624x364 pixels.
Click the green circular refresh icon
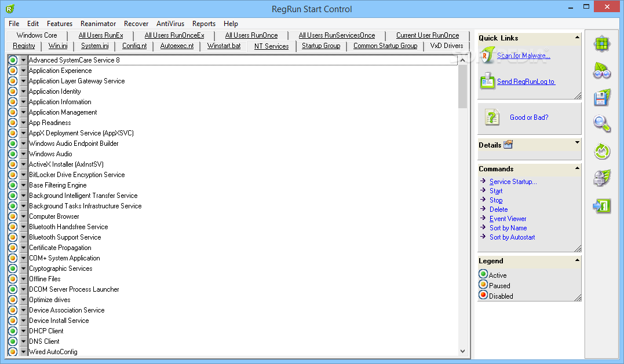(x=602, y=152)
